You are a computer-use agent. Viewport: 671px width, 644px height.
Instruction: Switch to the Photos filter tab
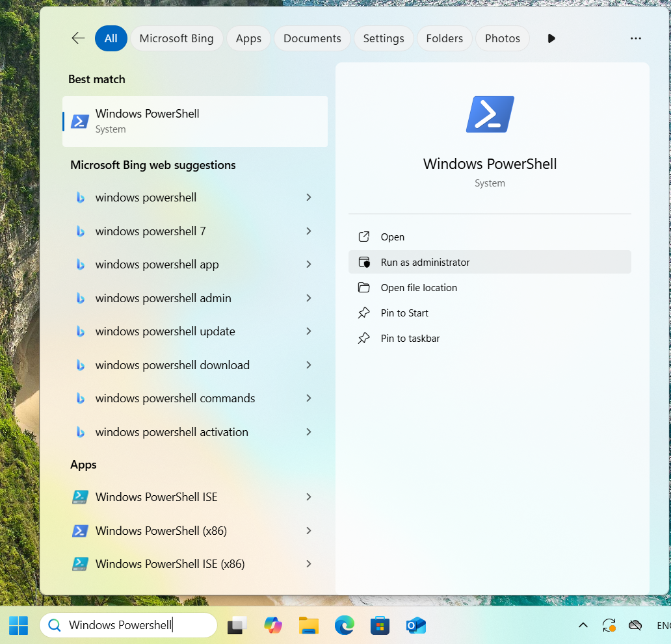tap(503, 38)
